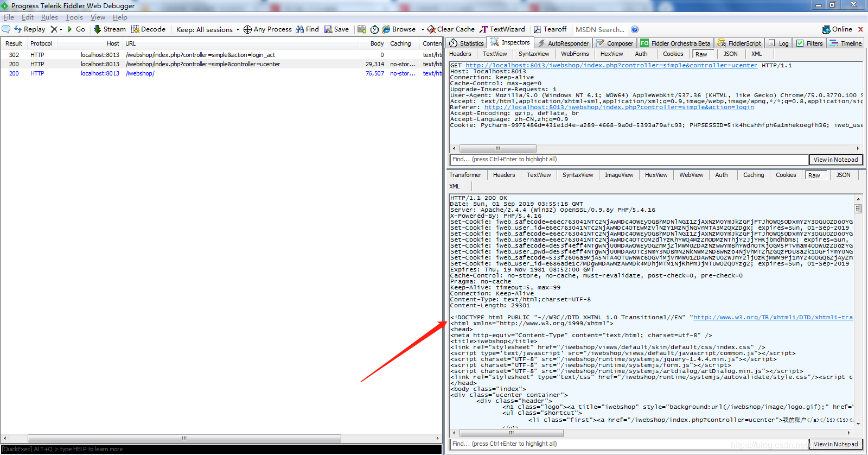
Task: Click upper View in Notepad button
Action: coord(835,160)
